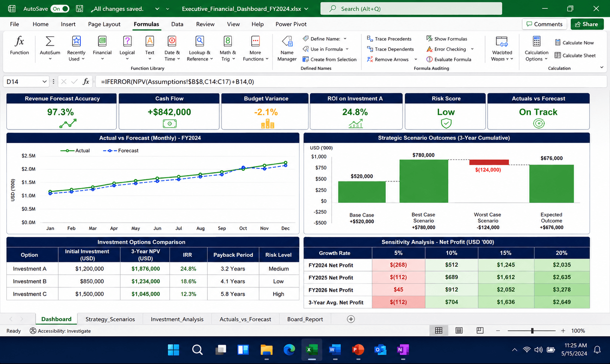Click Accessibility: Investigate in status bar
The width and height of the screenshot is (610, 364).
60,331
